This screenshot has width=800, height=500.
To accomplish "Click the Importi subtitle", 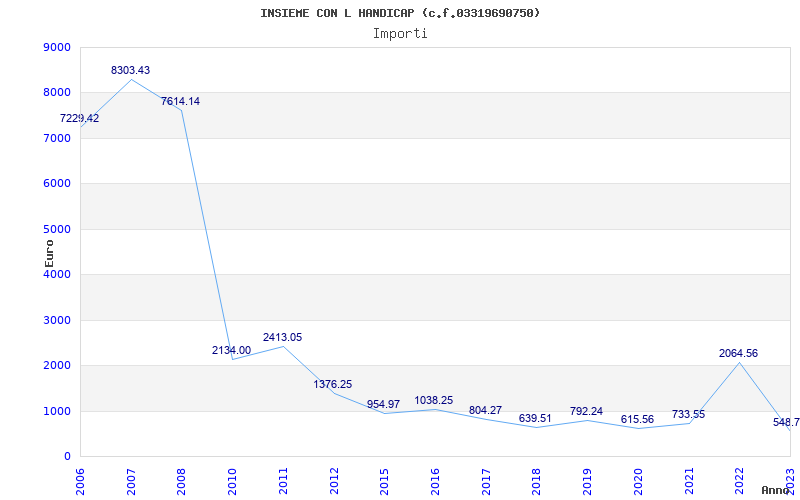I will click(400, 34).
